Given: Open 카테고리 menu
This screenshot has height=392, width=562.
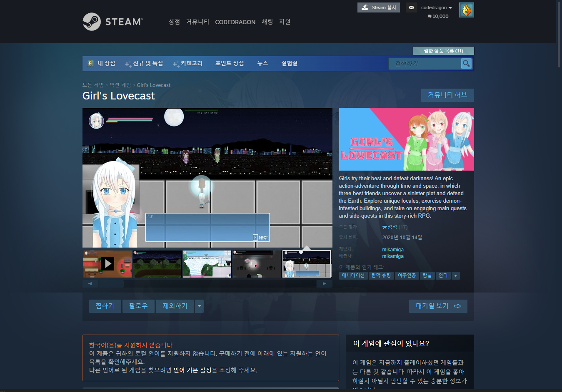Looking at the screenshot, I should click(187, 63).
